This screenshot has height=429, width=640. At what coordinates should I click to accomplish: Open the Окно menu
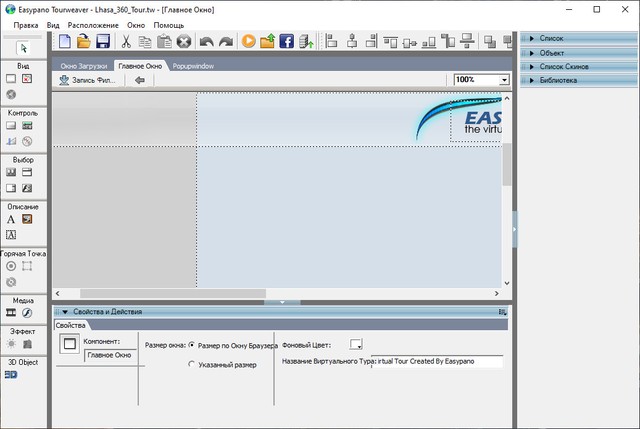click(x=136, y=25)
